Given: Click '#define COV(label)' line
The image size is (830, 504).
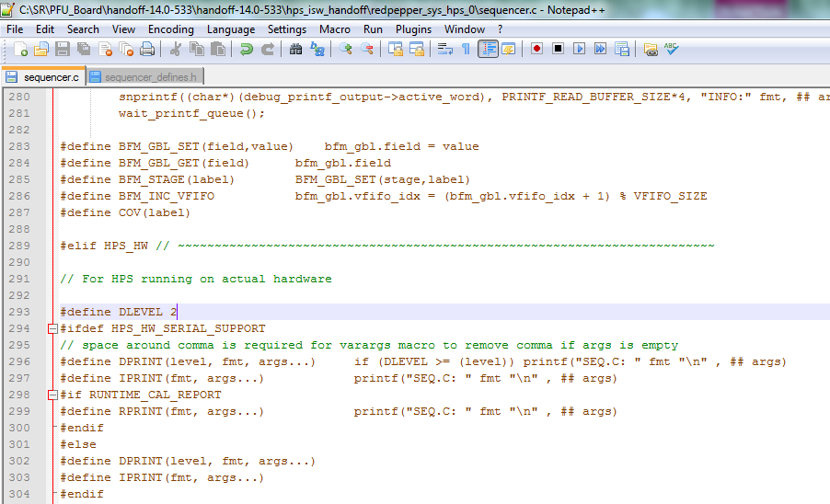Looking at the screenshot, I should (x=125, y=212).
